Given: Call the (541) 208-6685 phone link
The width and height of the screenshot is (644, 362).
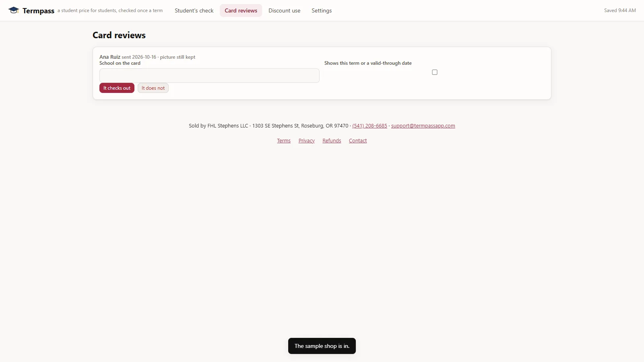Looking at the screenshot, I should pyautogui.click(x=369, y=126).
